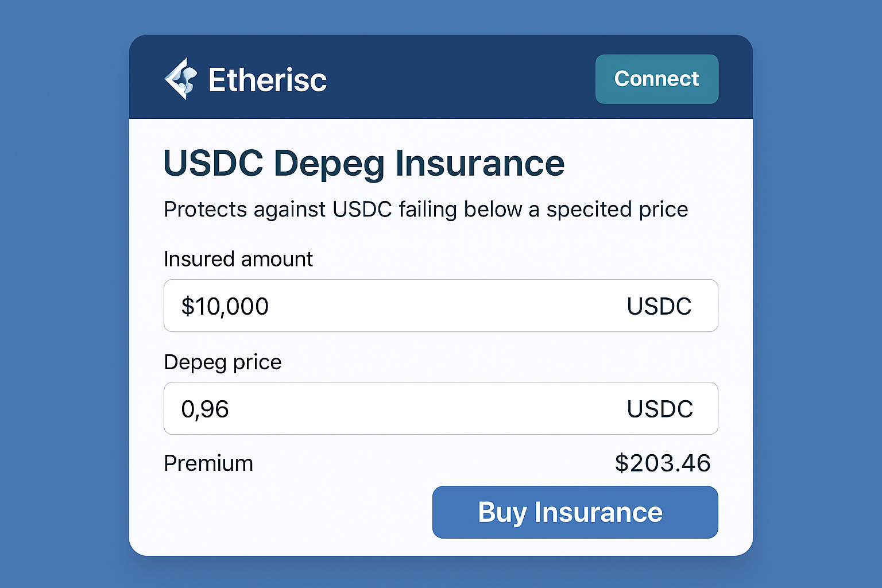This screenshot has height=588, width=882.
Task: Click Buy Insurance at the bottom right
Action: coord(575,512)
